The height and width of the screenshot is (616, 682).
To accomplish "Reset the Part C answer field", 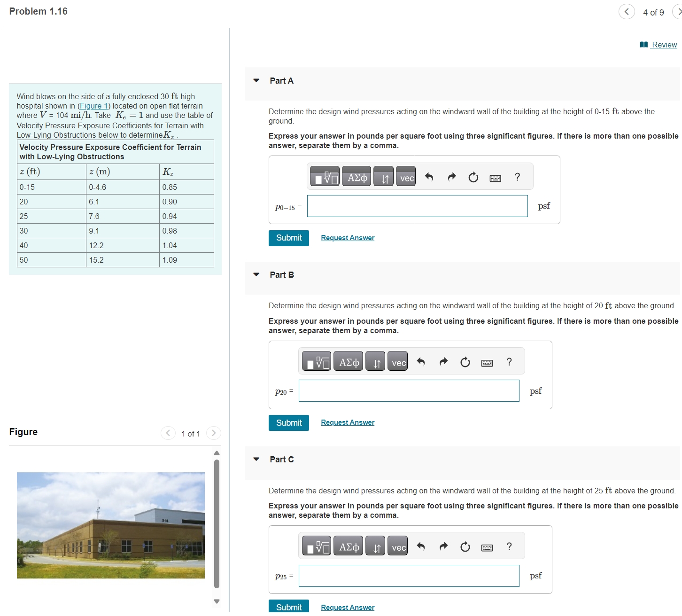I will tap(465, 546).
